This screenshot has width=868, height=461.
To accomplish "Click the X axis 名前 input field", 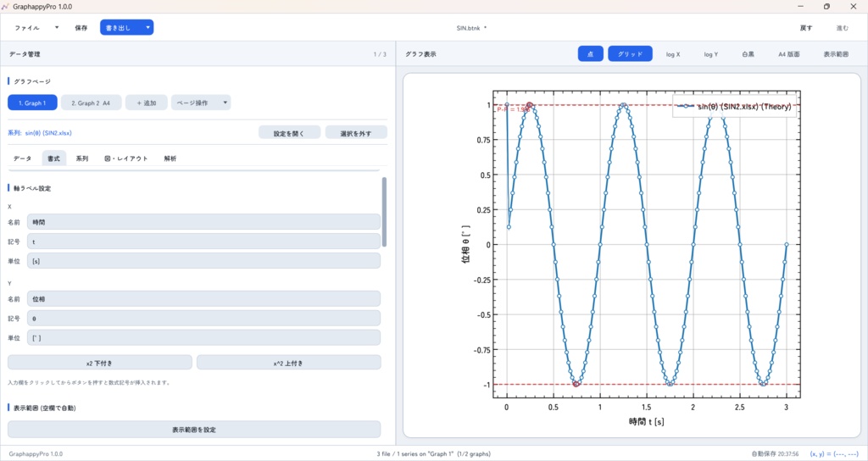I will (x=203, y=222).
